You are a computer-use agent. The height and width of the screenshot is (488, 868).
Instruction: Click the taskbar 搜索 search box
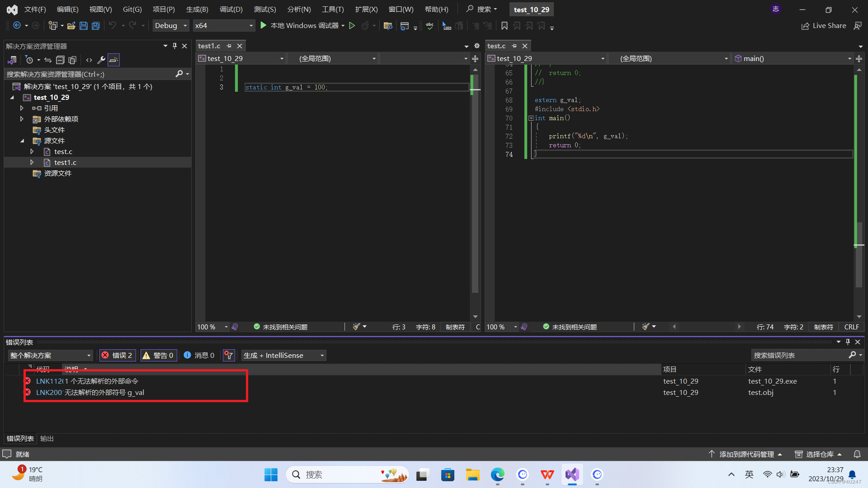point(347,474)
